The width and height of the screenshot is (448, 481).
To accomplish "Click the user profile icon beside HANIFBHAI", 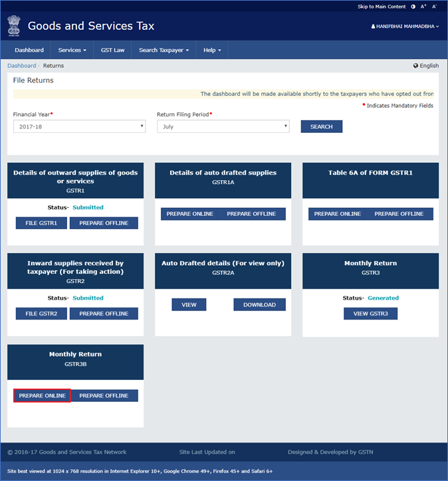I will [373, 27].
